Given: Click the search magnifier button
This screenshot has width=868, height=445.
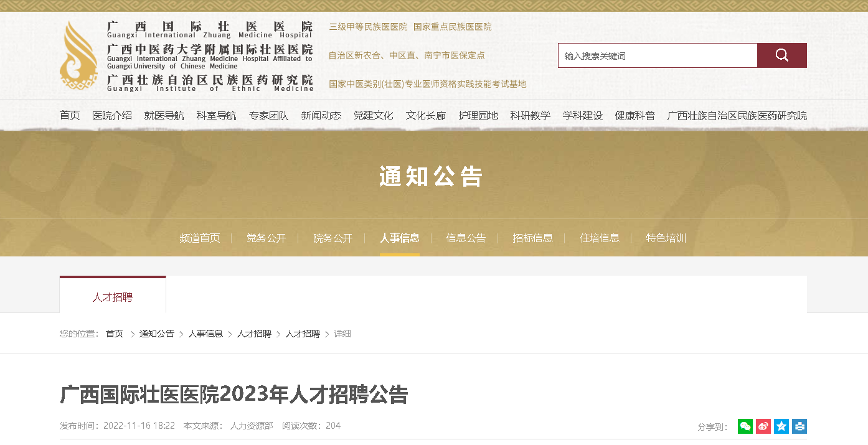Looking at the screenshot, I should click(782, 55).
